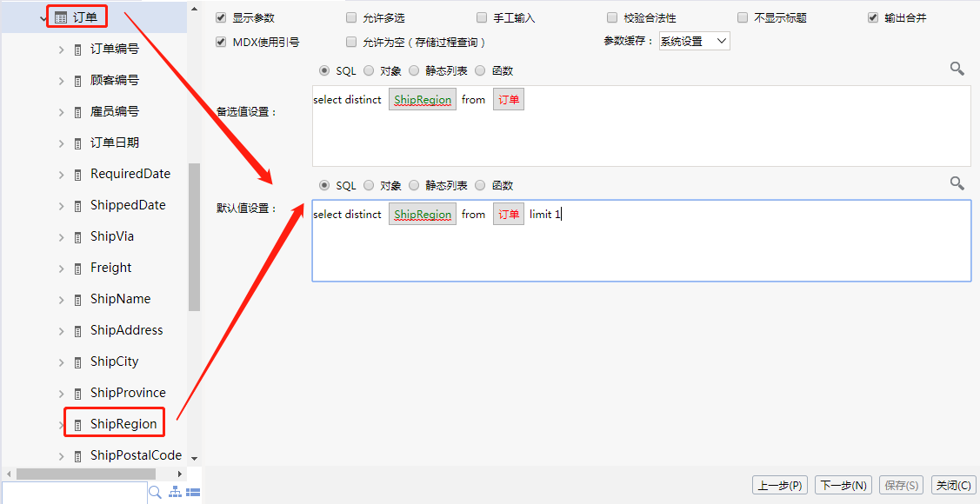This screenshot has width=980, height=504.
Task: Select 静态列表 radio for 备选值设置
Action: 414,70
